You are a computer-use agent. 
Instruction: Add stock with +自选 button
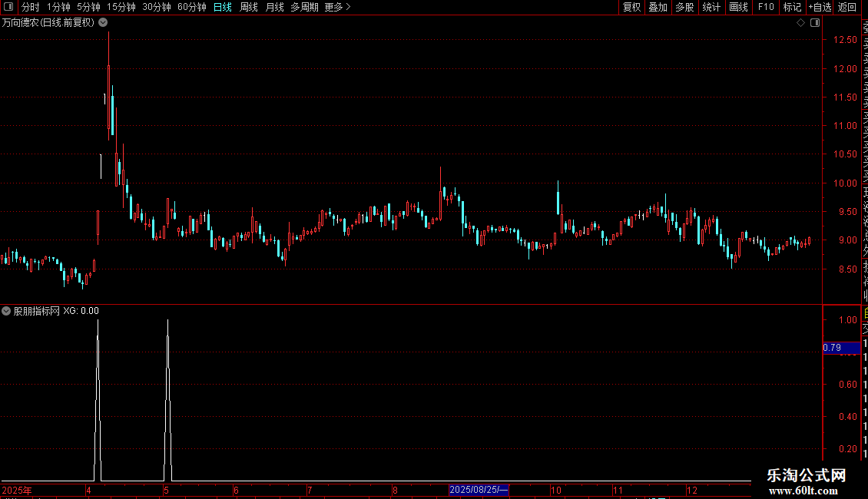(x=820, y=7)
